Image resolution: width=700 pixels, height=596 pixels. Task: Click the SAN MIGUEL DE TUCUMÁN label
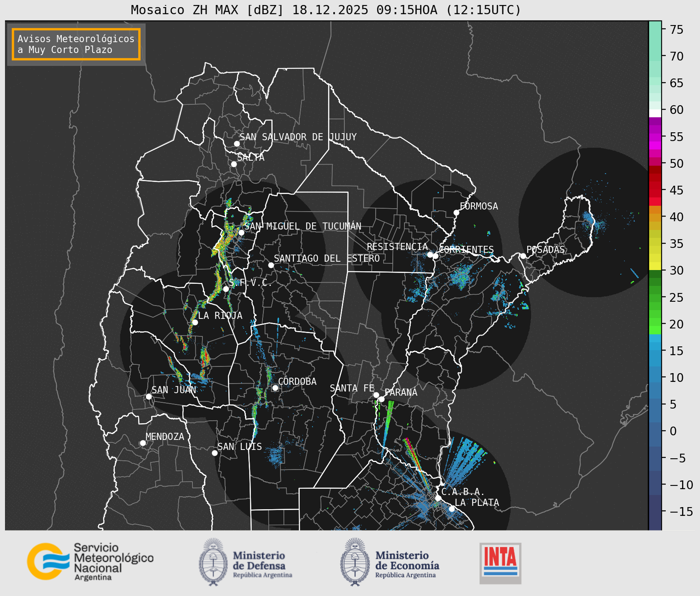coord(303,226)
